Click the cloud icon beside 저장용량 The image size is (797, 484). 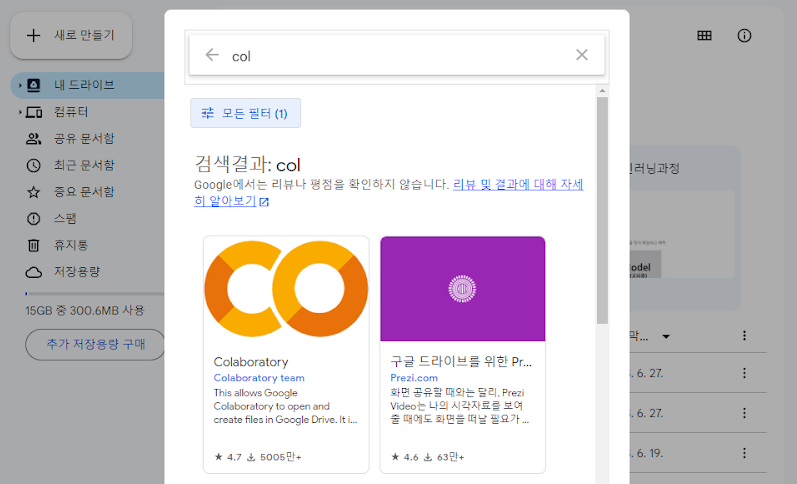(34, 273)
